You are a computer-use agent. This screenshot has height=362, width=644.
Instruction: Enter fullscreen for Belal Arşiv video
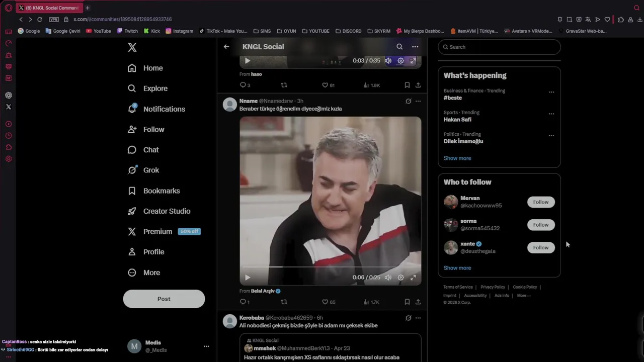(413, 277)
